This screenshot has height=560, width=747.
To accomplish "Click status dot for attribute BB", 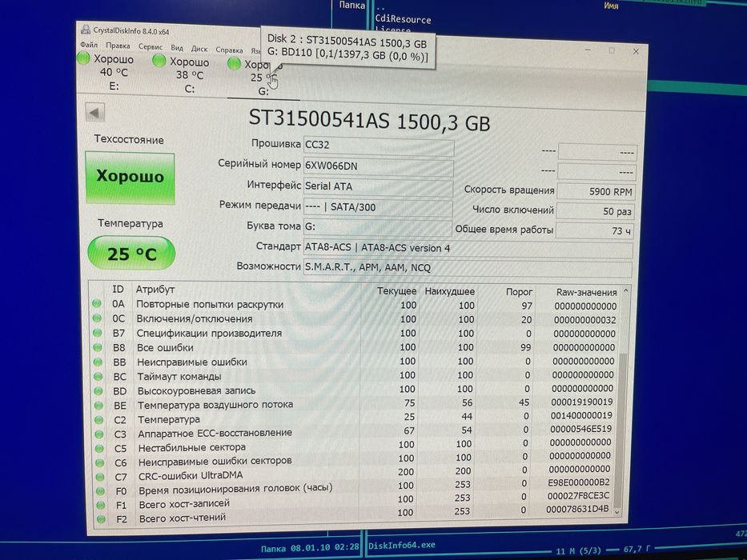I will click(98, 362).
